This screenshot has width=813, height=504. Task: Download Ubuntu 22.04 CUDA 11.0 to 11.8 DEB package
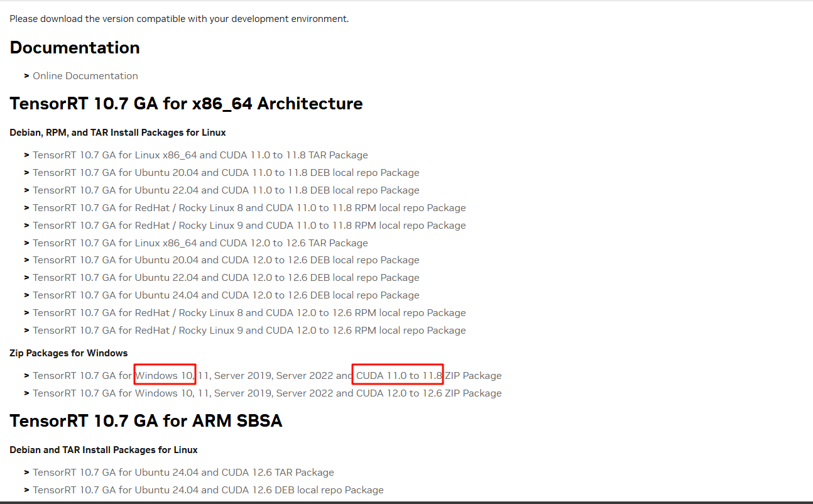pyautogui.click(x=226, y=190)
